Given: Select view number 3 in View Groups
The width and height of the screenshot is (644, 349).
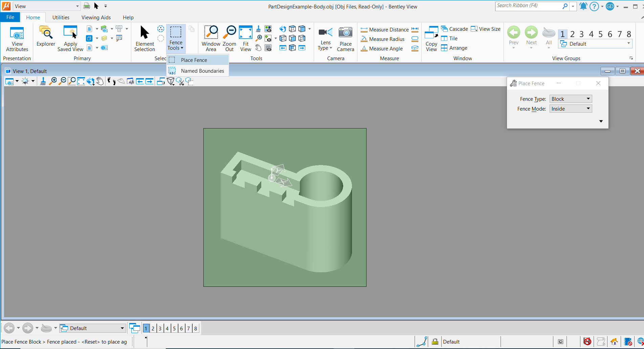Looking at the screenshot, I should 581,34.
